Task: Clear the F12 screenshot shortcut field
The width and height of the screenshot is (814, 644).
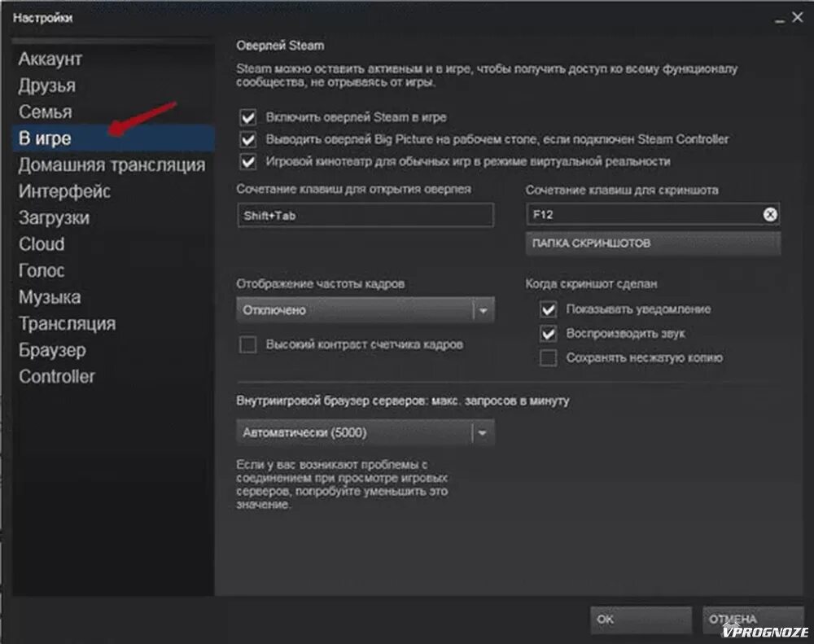Action: tap(770, 214)
